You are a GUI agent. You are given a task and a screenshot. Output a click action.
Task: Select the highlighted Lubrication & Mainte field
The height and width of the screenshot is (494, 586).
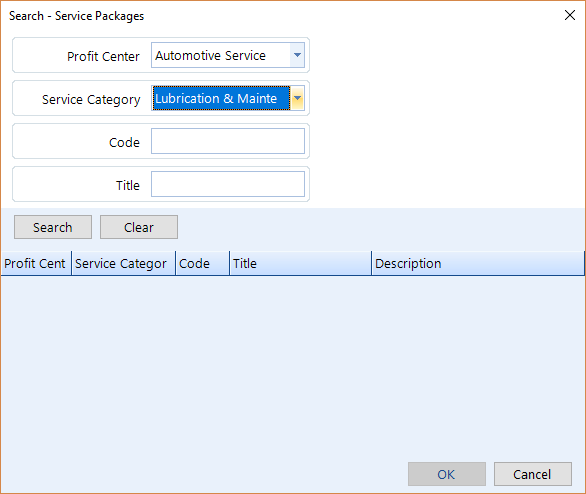coord(221,98)
